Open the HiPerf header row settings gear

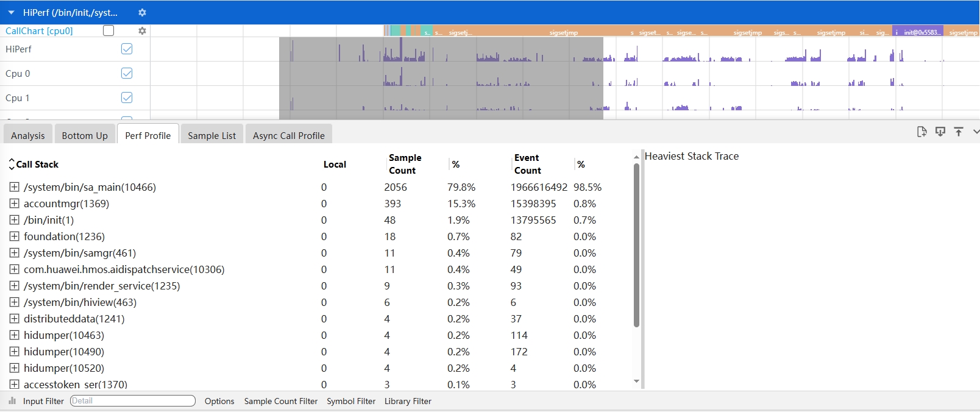click(142, 12)
